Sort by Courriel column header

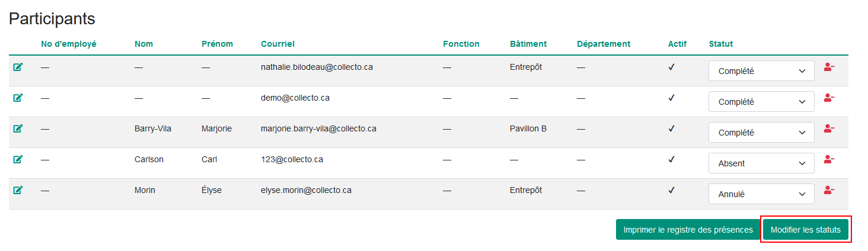(277, 44)
